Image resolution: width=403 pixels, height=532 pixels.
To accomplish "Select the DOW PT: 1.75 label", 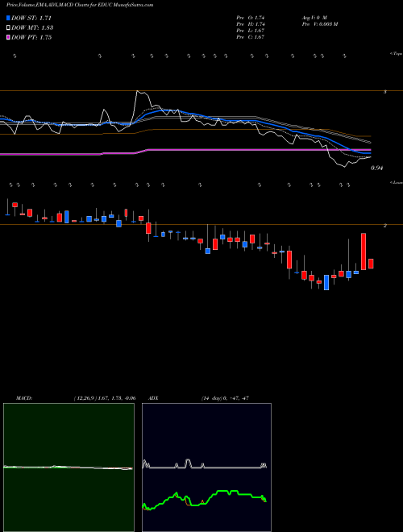I will [x=31, y=37].
